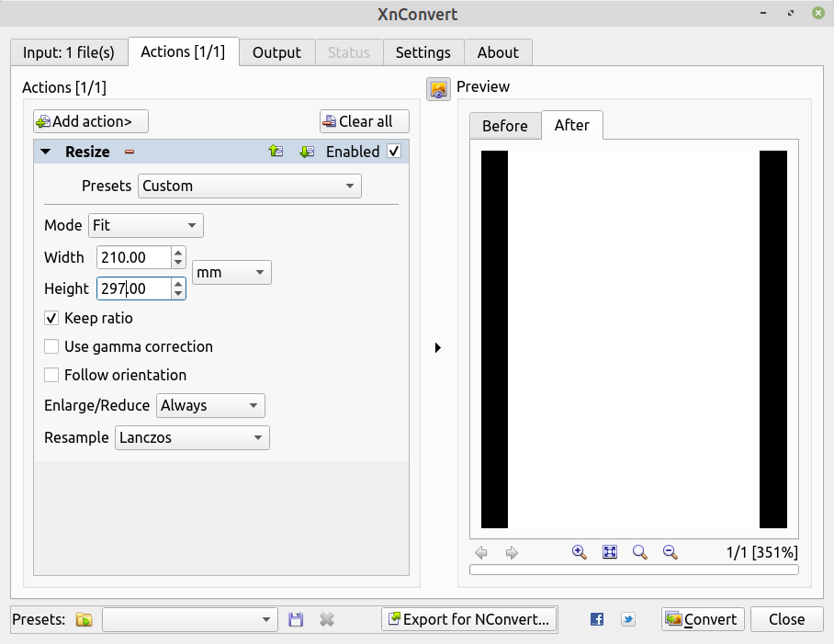Remove the Resize action with minus icon

(130, 153)
